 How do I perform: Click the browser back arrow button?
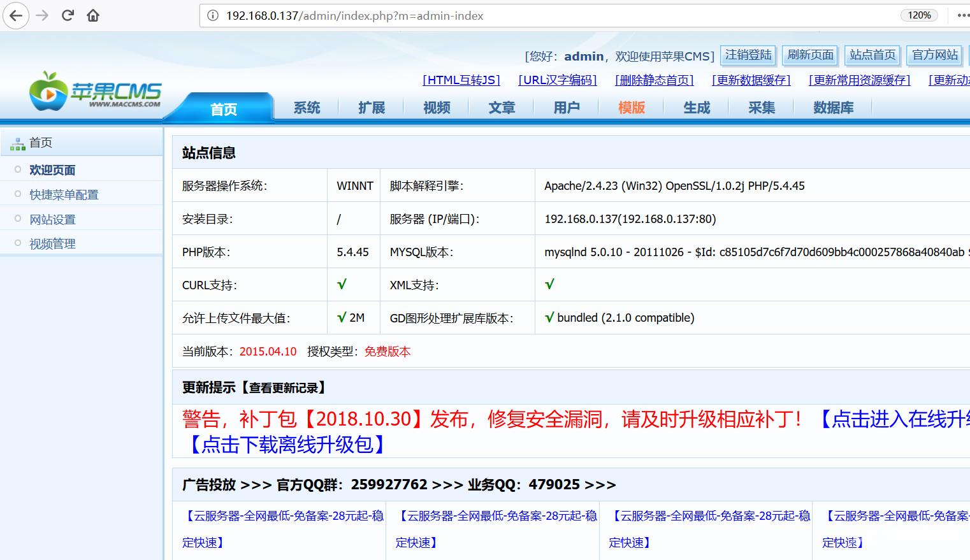15,15
